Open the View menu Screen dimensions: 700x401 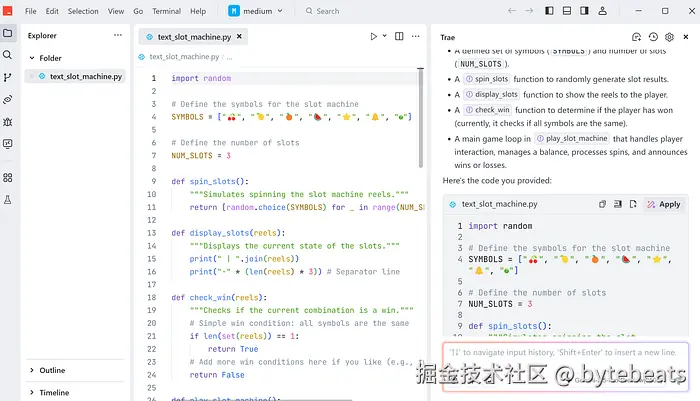pos(116,11)
